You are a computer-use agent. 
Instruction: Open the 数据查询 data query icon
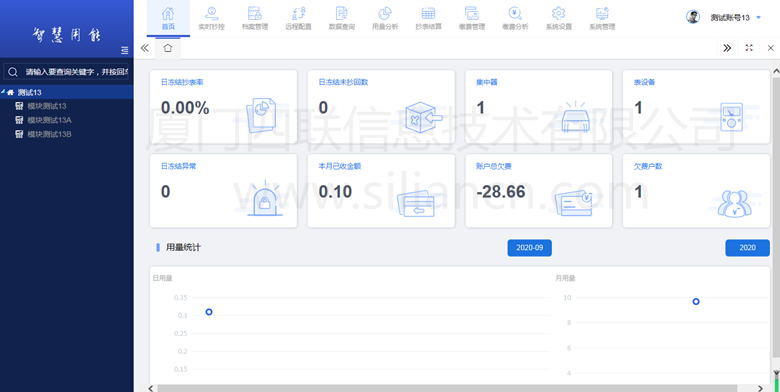(342, 13)
